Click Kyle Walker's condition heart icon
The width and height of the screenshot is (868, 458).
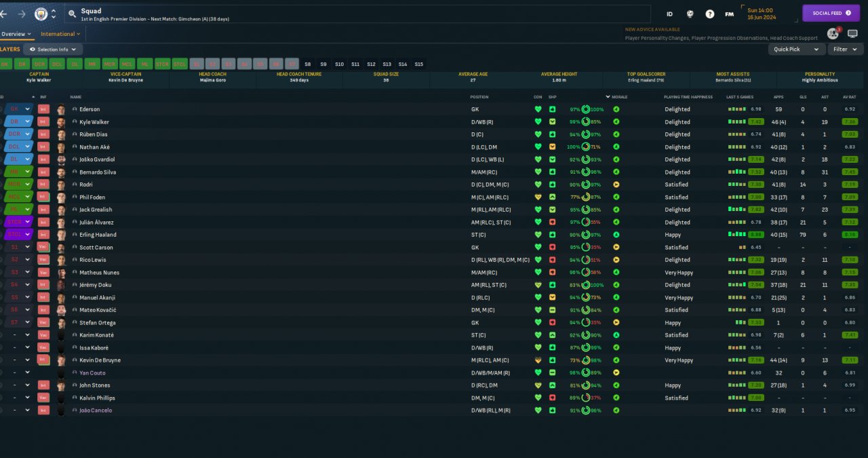(538, 122)
